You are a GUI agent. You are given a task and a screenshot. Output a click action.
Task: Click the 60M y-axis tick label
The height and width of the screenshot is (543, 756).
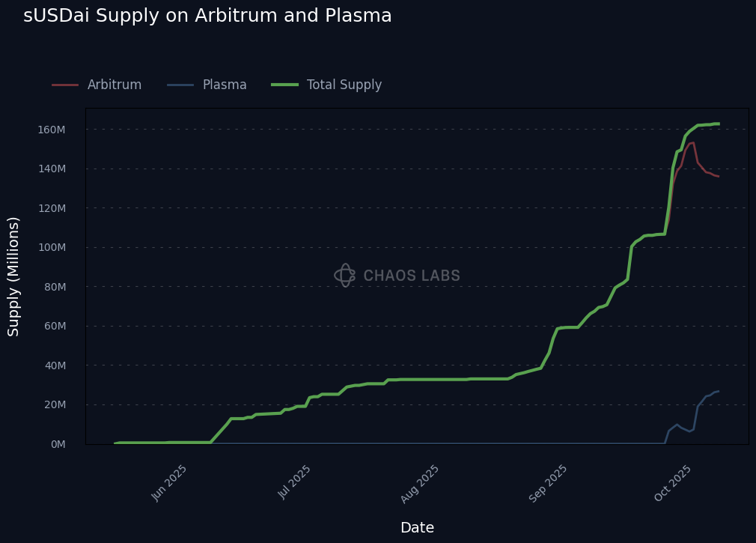[54, 327]
